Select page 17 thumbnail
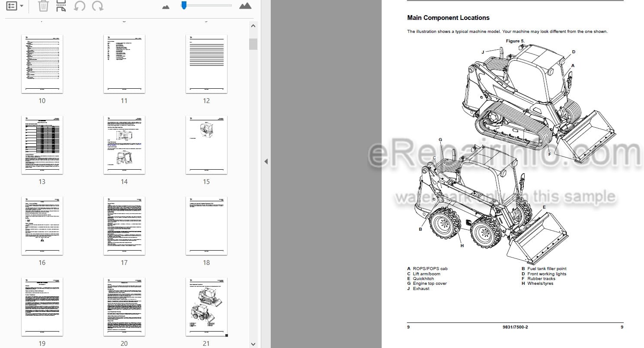The width and height of the screenshot is (644, 348). pos(124,226)
